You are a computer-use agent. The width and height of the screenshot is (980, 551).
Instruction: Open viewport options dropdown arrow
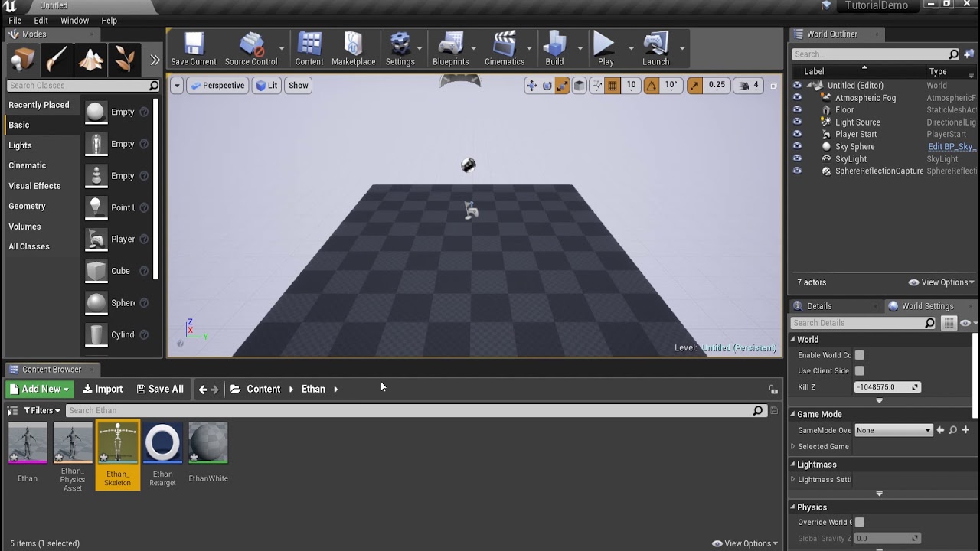tap(177, 86)
